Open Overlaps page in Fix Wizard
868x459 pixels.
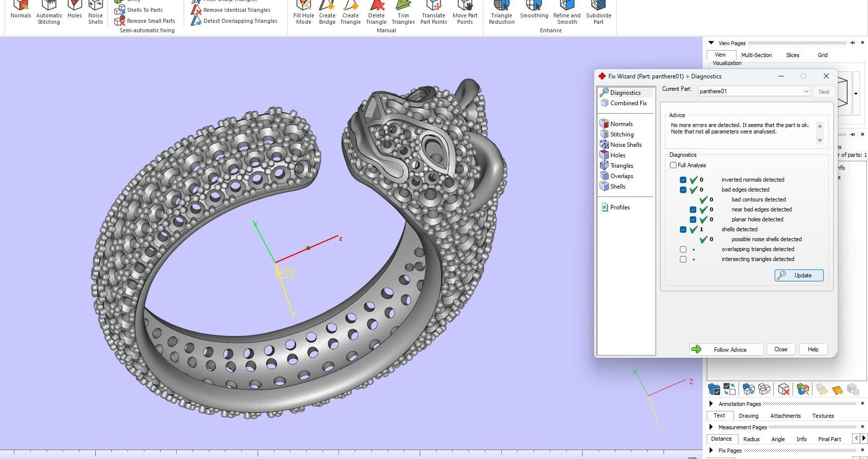pos(617,176)
